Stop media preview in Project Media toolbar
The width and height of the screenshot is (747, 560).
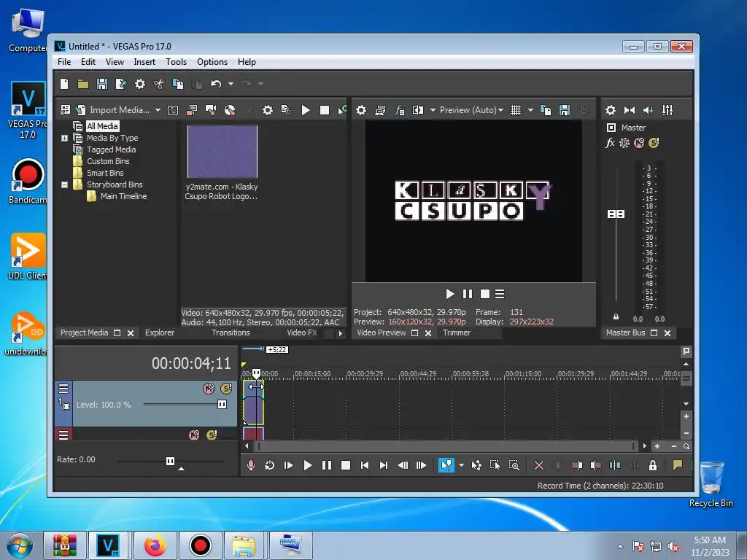(325, 110)
